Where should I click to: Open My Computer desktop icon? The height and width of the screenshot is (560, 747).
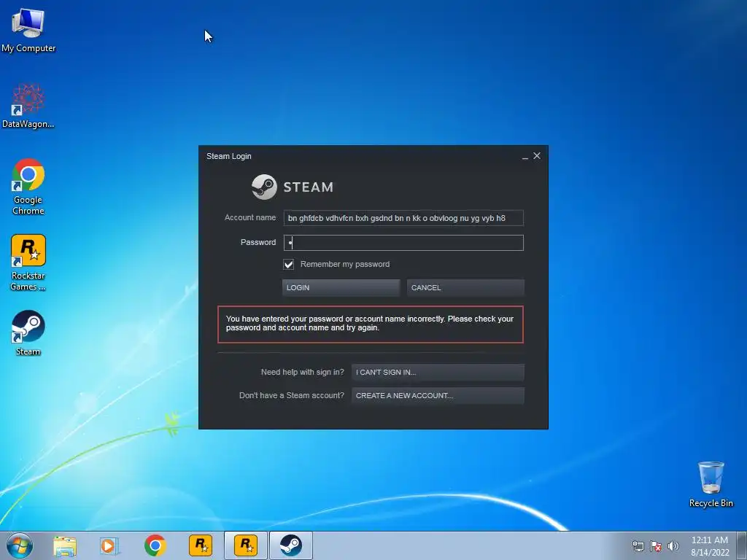point(28,29)
